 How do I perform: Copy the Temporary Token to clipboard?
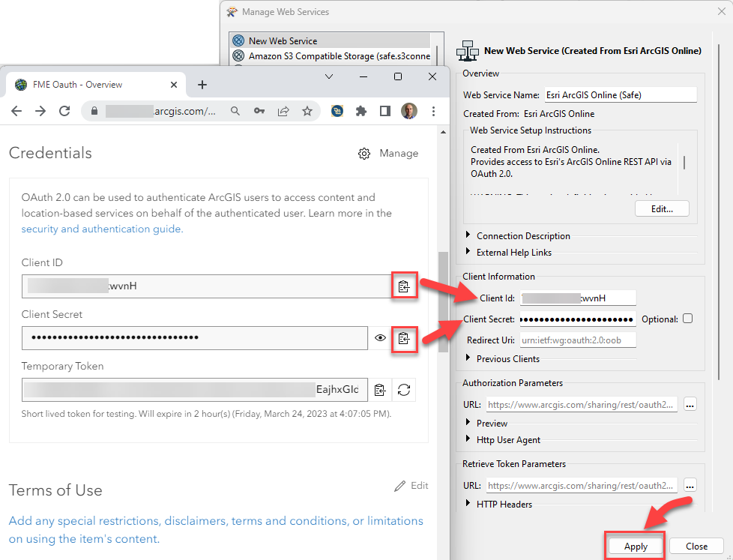click(x=380, y=389)
